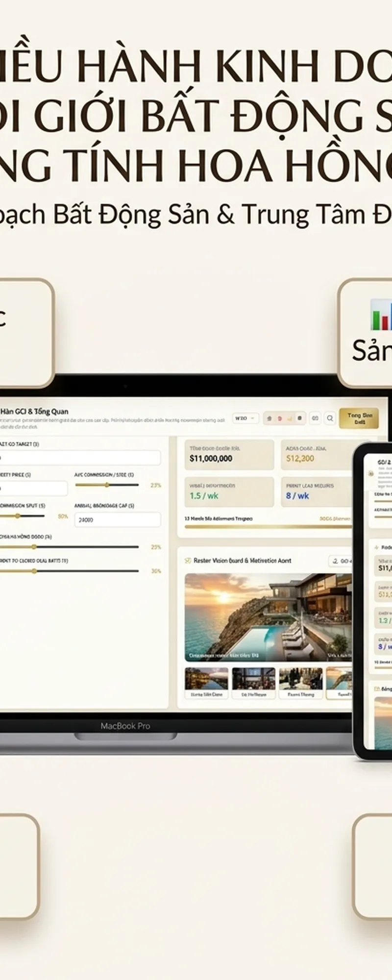Select the lakeside house thumbnail
392x980 pixels.
click(206, 683)
